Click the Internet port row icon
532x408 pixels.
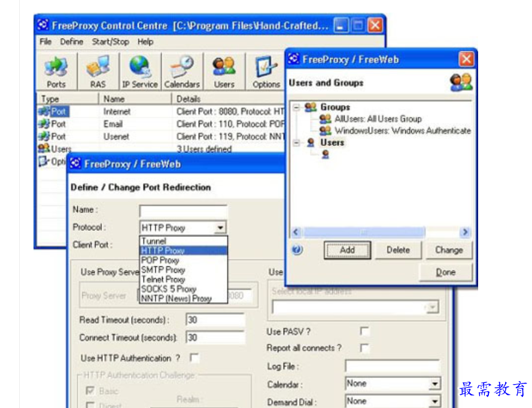44,111
